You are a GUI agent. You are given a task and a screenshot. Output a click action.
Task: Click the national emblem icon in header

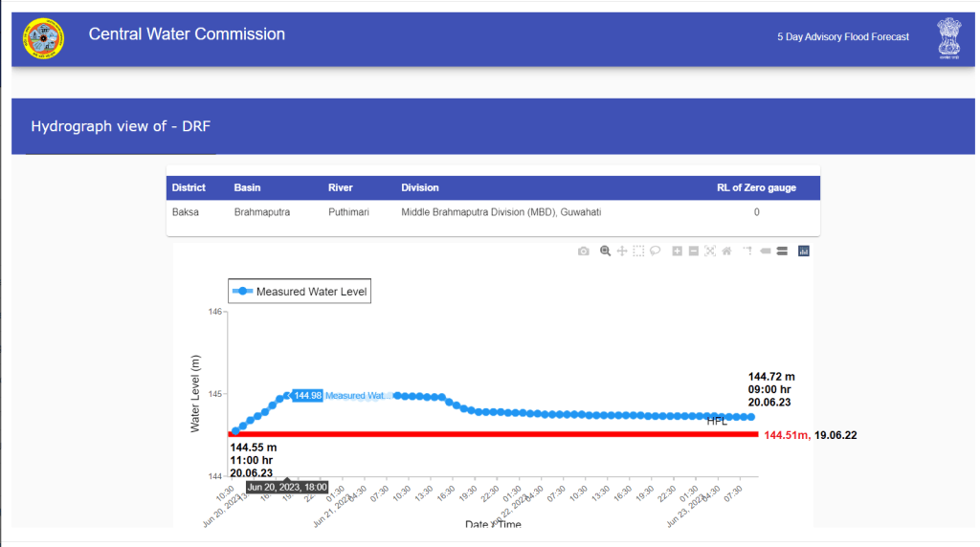coord(948,38)
